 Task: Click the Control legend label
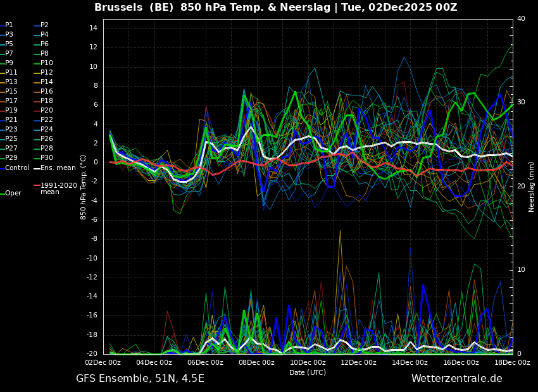pos(17,168)
